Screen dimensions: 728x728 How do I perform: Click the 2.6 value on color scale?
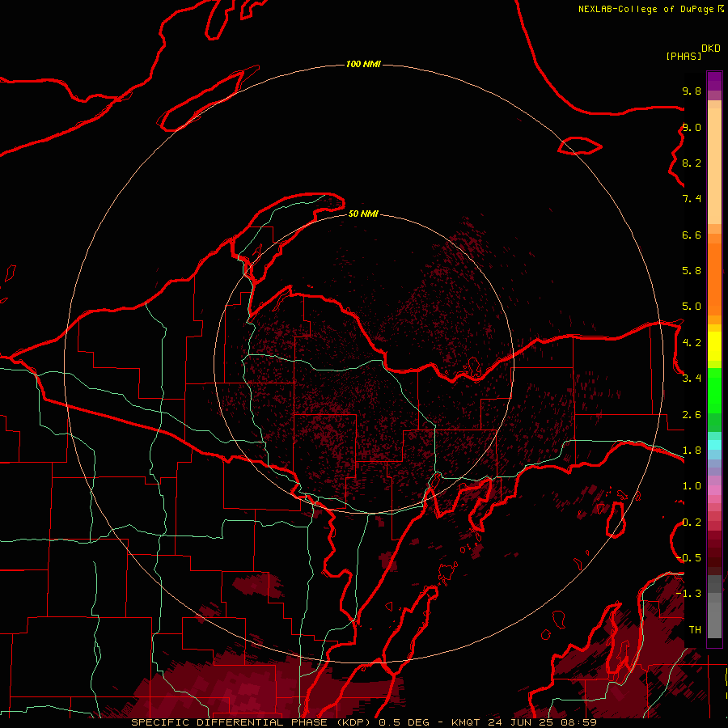pyautogui.click(x=692, y=415)
